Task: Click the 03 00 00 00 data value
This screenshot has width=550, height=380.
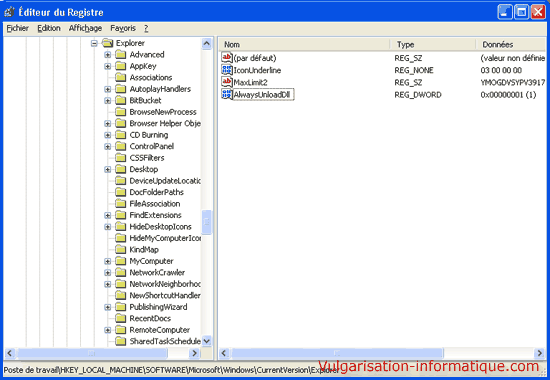Action: (501, 70)
